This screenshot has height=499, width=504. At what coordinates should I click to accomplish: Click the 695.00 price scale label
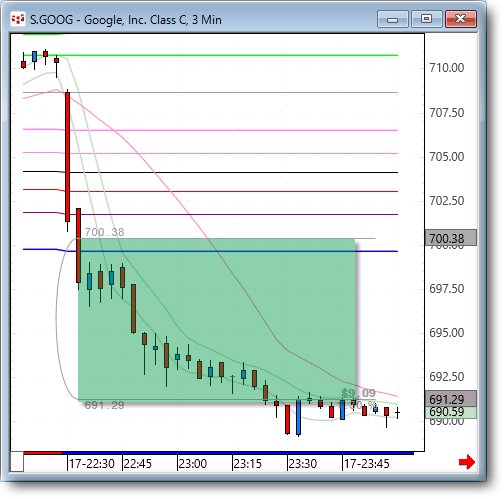pos(447,333)
